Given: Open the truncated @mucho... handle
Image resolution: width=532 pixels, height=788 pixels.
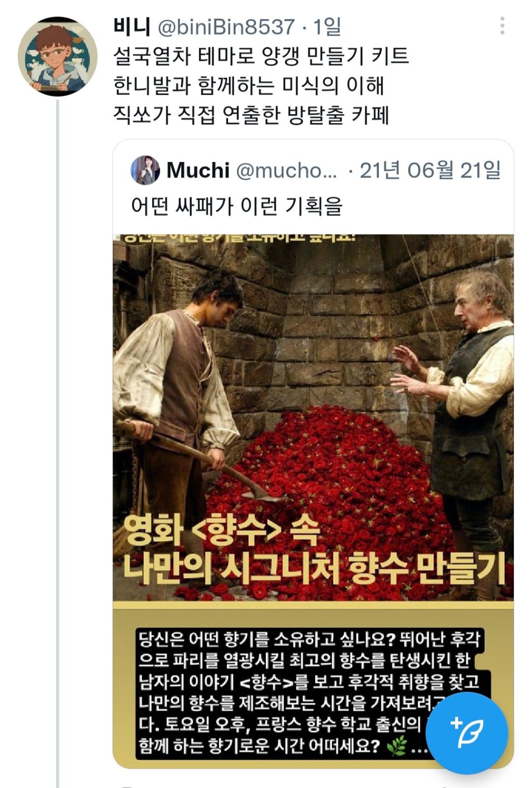Looking at the screenshot, I should [286, 170].
